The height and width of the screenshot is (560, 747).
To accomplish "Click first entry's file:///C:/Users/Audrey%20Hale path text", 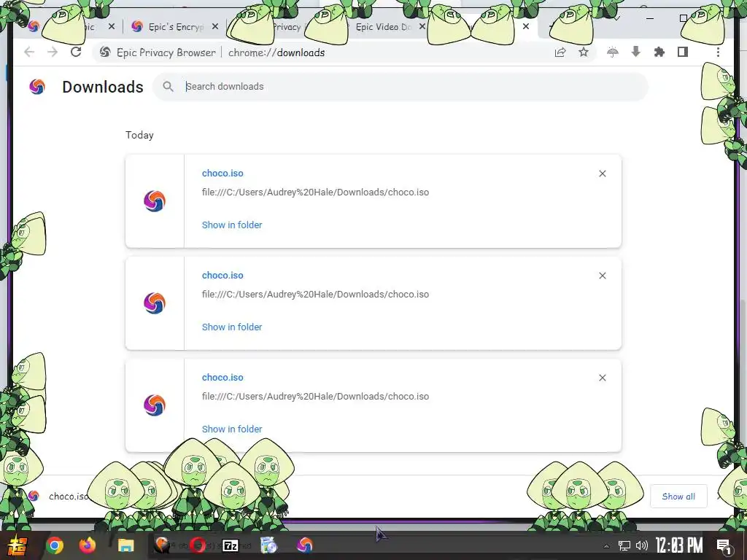I will pos(315,192).
